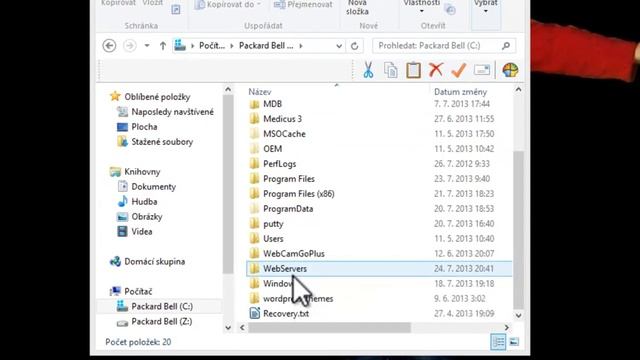The height and width of the screenshot is (360, 640).
Task: Refresh the current folder view
Action: click(355, 46)
